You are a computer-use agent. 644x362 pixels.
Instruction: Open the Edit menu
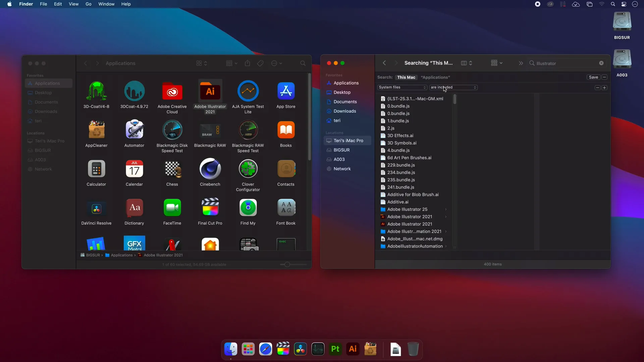point(58,4)
